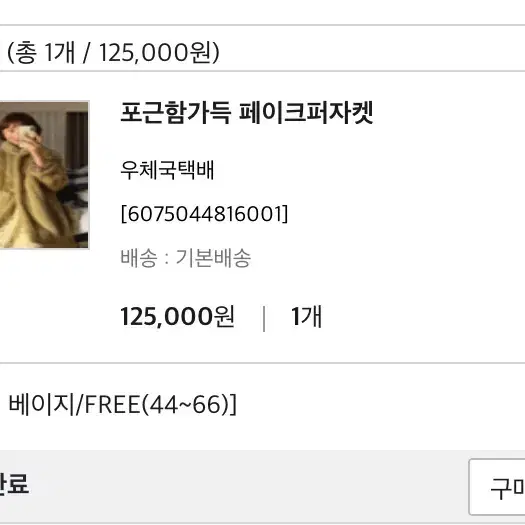
Task: Click the opening parenthesis of order summary
Action: (11, 53)
